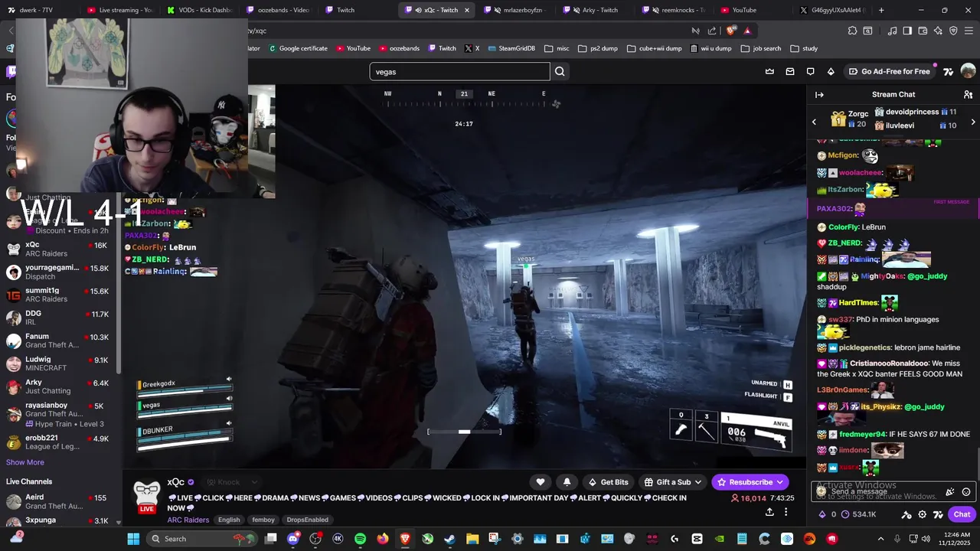Open Steam from the Windows taskbar
The height and width of the screenshot is (551, 980).
coord(449,539)
